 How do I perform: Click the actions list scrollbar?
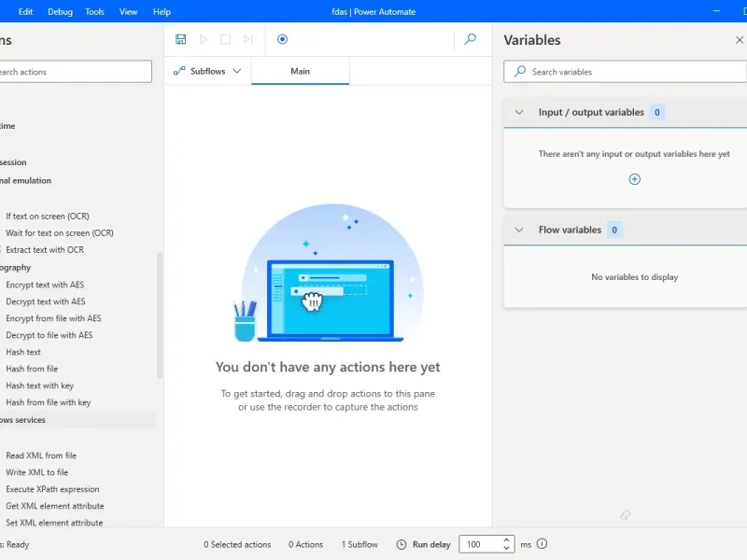click(160, 315)
